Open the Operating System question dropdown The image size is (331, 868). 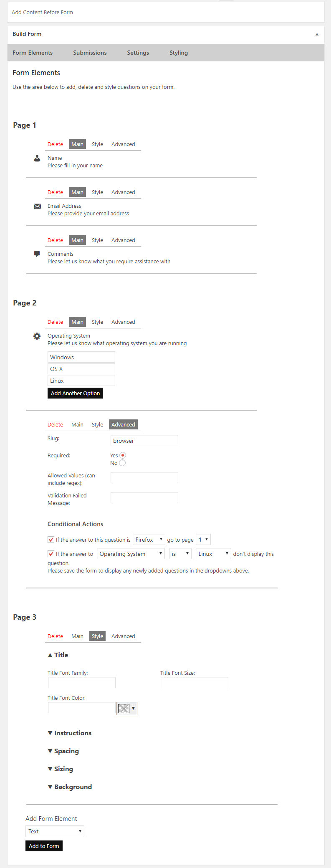tap(131, 554)
